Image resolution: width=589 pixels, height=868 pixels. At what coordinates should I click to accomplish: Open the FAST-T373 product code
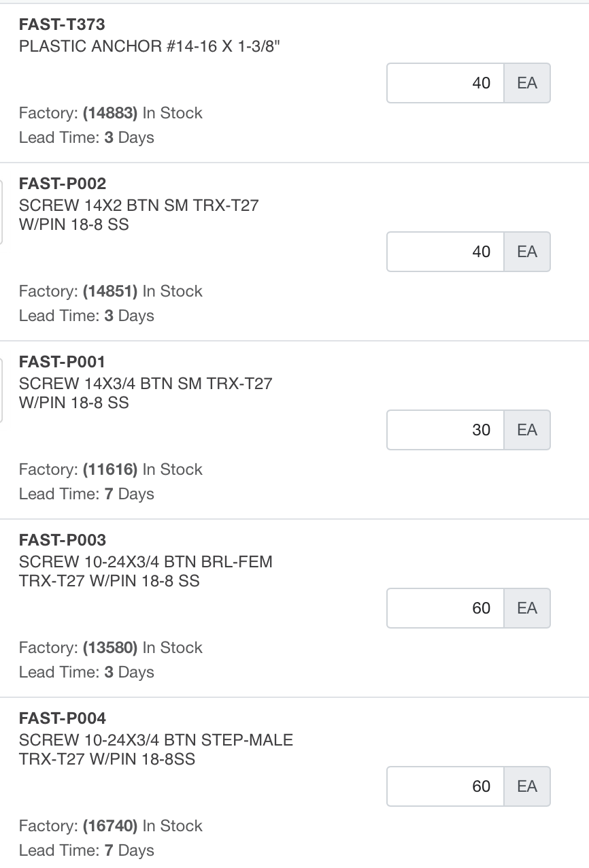(62, 24)
